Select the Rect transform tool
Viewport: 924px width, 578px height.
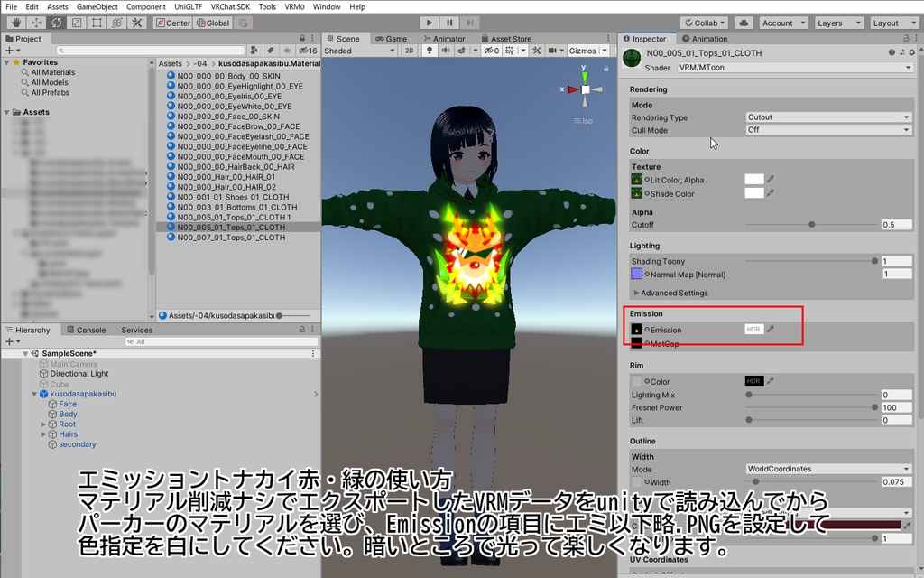click(96, 23)
